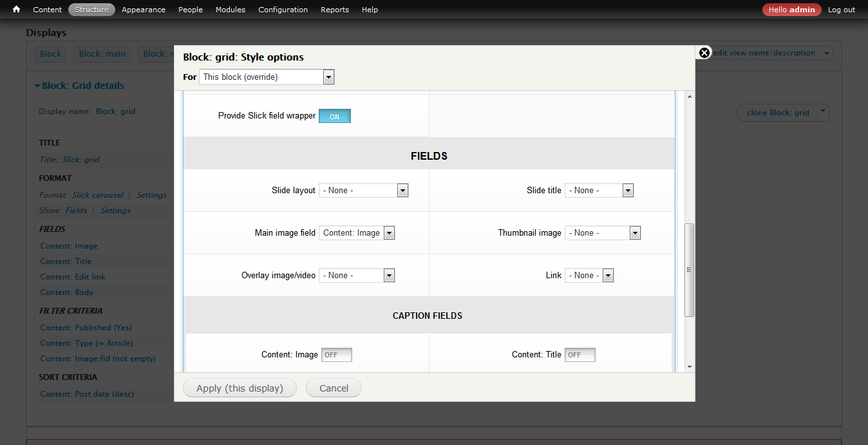868x445 pixels.
Task: Switch to the 'Block: main' display tab
Action: pos(102,53)
